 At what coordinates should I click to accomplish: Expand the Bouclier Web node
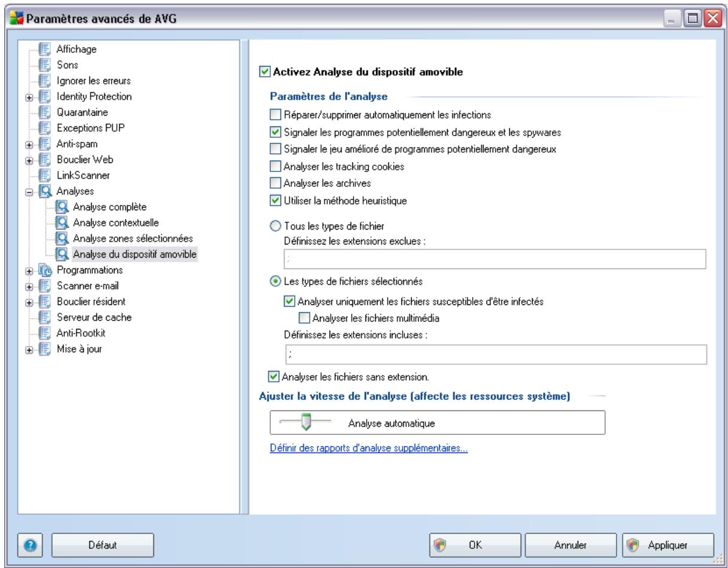pos(28,160)
